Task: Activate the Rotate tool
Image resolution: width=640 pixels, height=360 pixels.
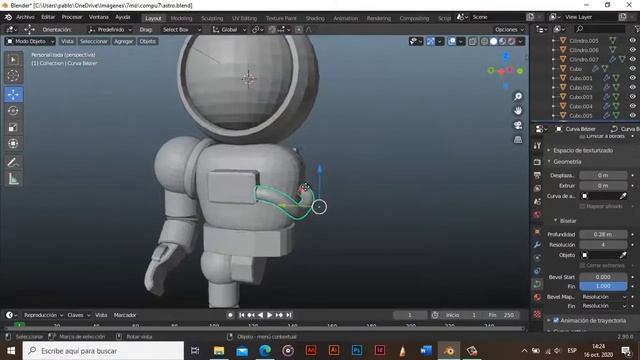Action: point(13,111)
